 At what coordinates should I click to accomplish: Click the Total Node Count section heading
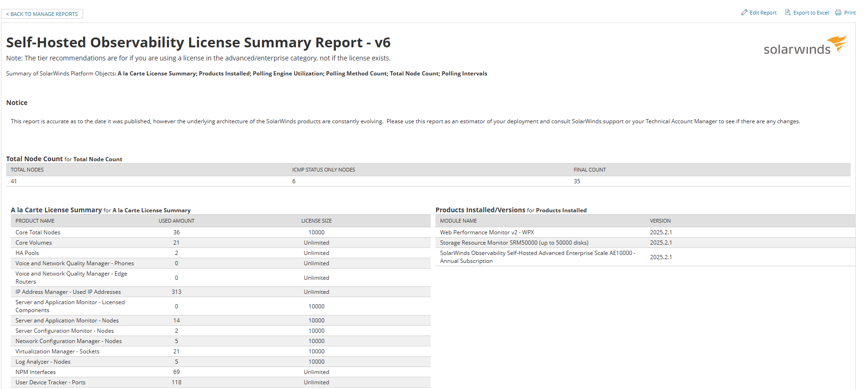pos(34,159)
